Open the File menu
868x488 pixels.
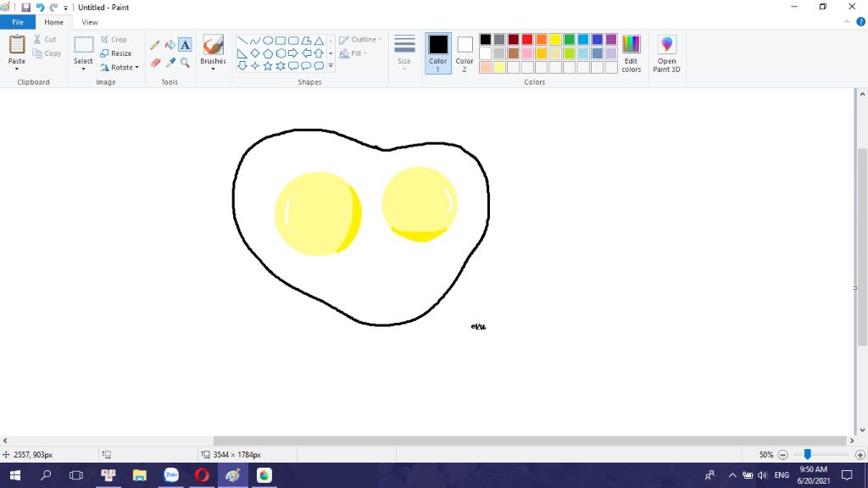[x=18, y=22]
